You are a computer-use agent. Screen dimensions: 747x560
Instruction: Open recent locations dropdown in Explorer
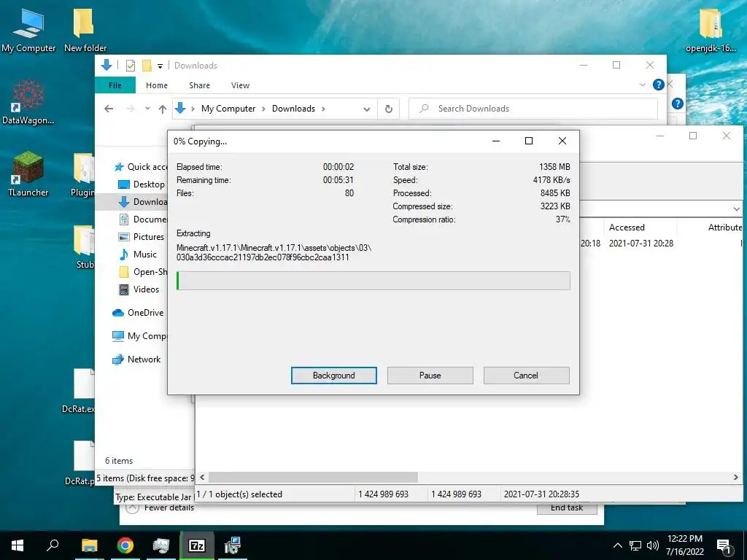coord(147,109)
